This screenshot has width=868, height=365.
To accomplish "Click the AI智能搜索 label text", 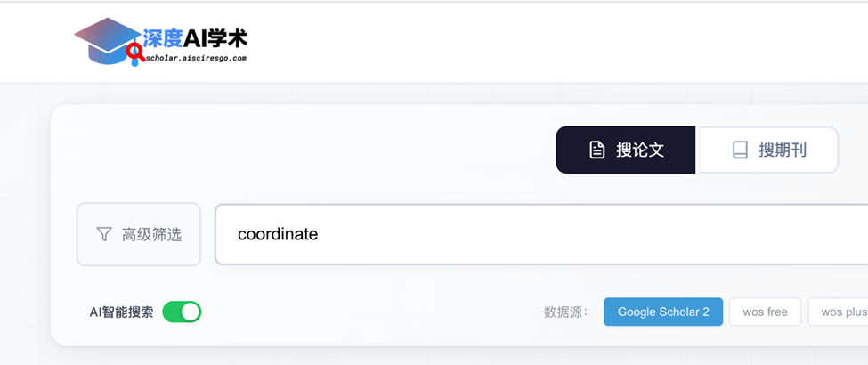I will tap(121, 312).
